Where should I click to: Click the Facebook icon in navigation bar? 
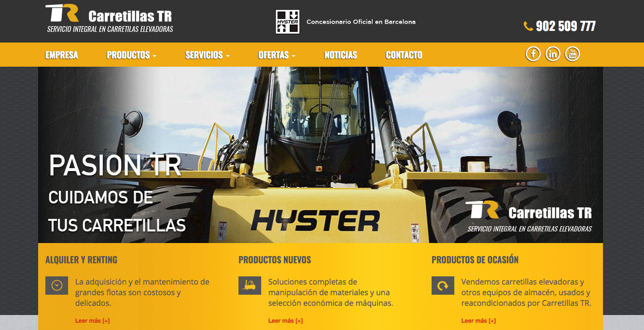(532, 54)
